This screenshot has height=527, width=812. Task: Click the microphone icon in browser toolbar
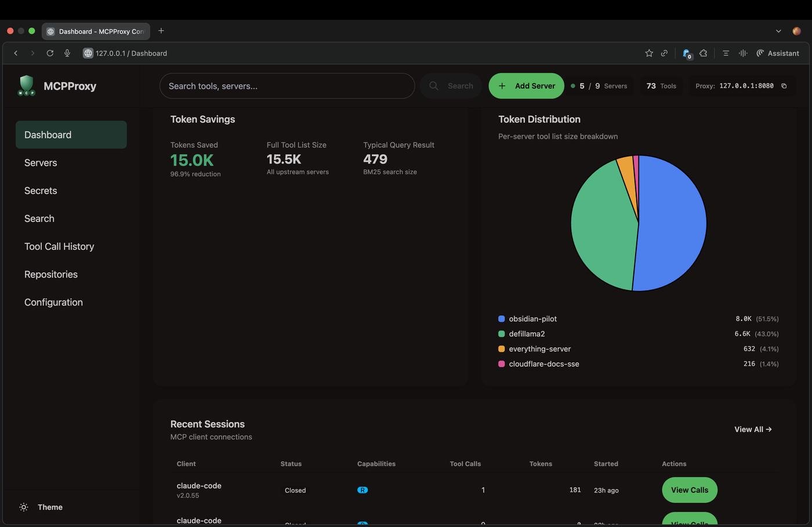(x=67, y=53)
